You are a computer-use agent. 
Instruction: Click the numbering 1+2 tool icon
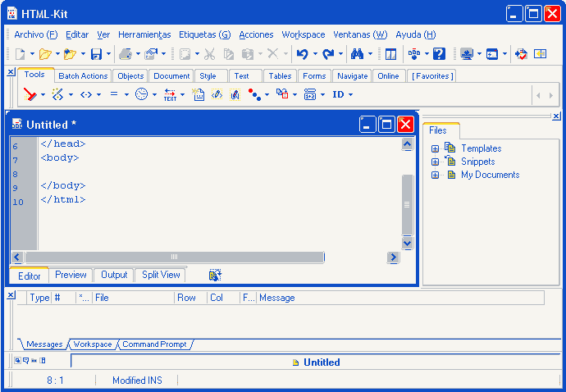(x=310, y=94)
